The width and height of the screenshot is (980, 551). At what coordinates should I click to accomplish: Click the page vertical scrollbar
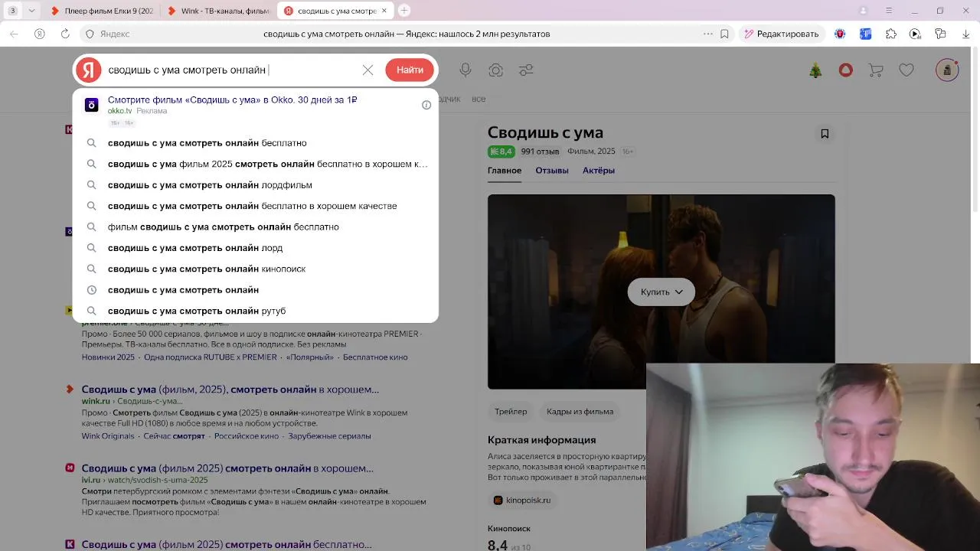pyautogui.click(x=975, y=130)
